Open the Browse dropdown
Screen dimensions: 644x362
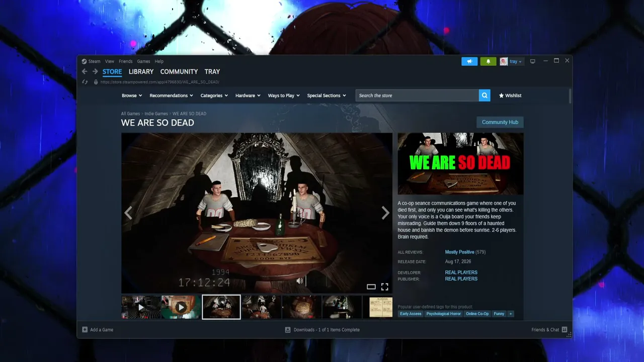[132, 96]
